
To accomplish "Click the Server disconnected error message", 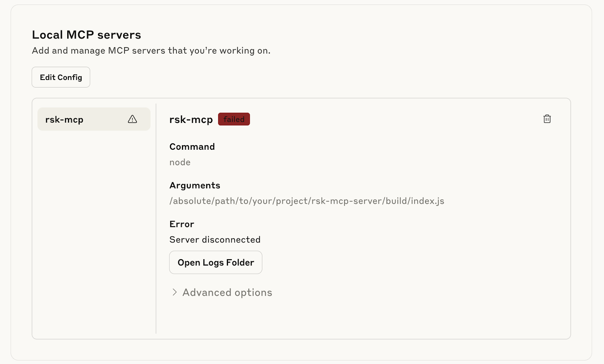I will (215, 240).
